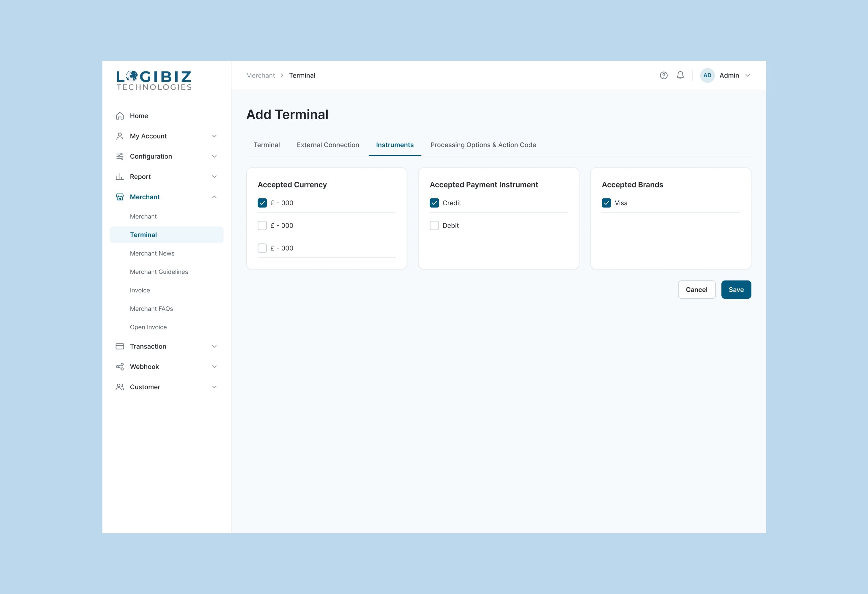The height and width of the screenshot is (594, 868).
Task: Expand the Configuration chevron
Action: (214, 156)
